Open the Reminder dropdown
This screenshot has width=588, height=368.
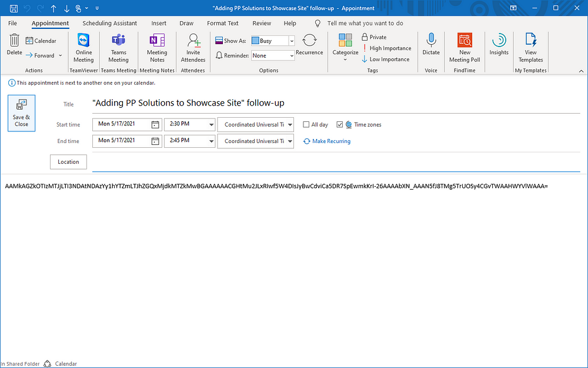click(291, 56)
